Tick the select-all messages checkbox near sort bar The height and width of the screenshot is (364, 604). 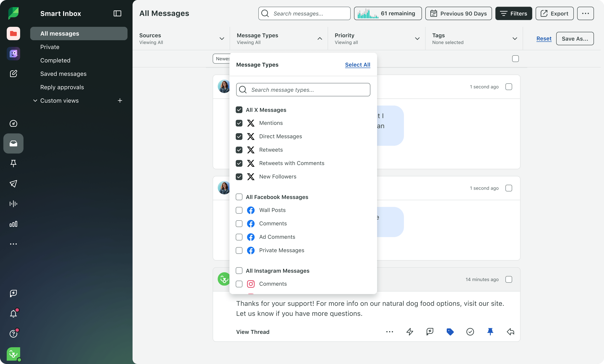click(x=515, y=59)
